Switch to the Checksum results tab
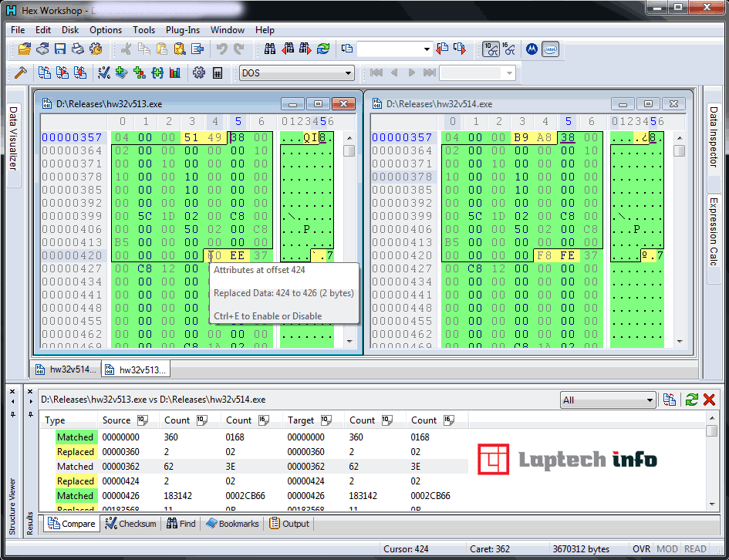Screen dimensions: 729x560 [131, 524]
